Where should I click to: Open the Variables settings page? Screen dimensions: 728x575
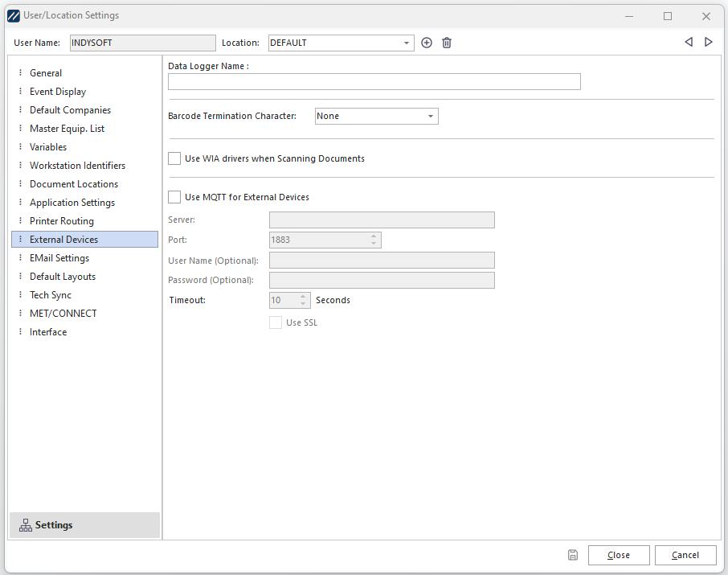[84, 147]
